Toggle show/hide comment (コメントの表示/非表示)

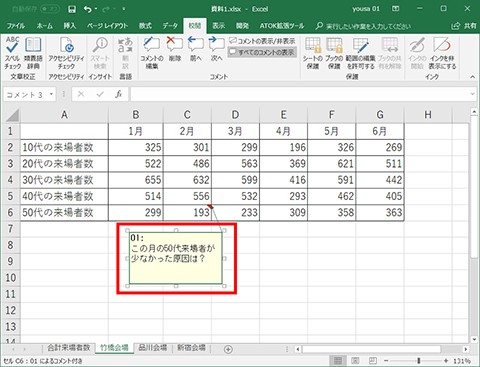tap(262, 41)
